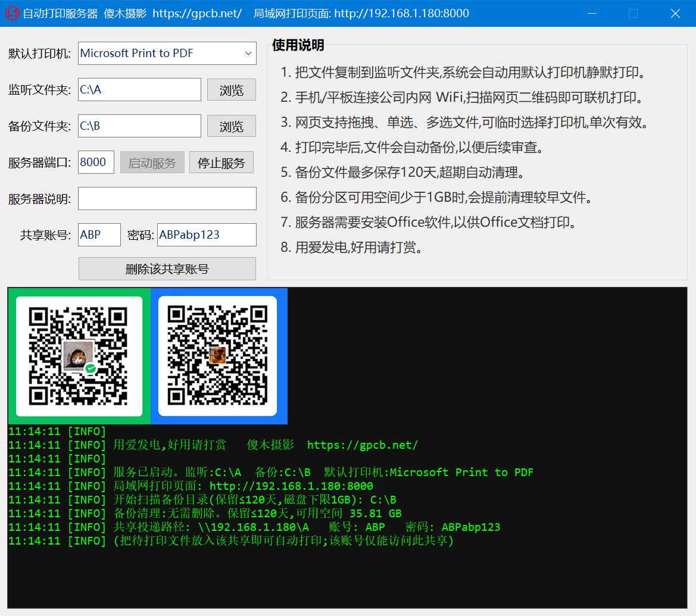Viewport: 696px width, 616px height.
Task: Click the red app logo in title bar
Action: [x=11, y=13]
